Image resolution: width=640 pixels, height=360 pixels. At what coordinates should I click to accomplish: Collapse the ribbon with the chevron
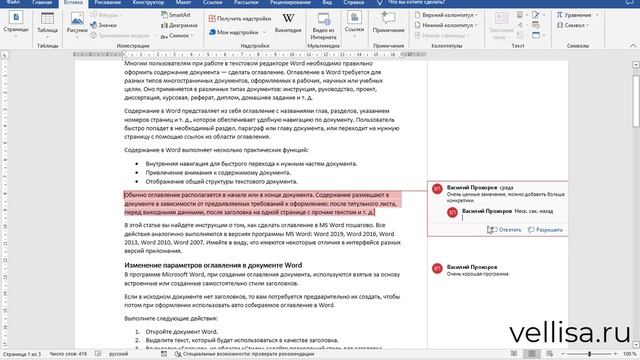click(633, 46)
